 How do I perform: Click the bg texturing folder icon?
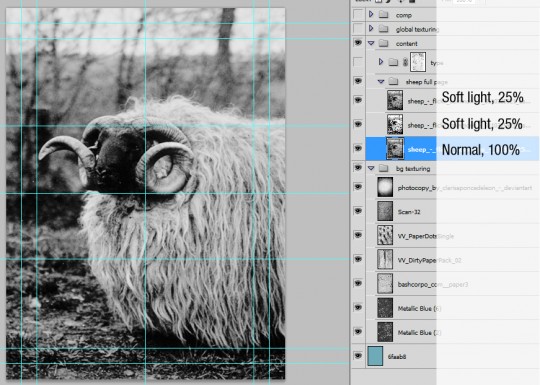point(383,168)
